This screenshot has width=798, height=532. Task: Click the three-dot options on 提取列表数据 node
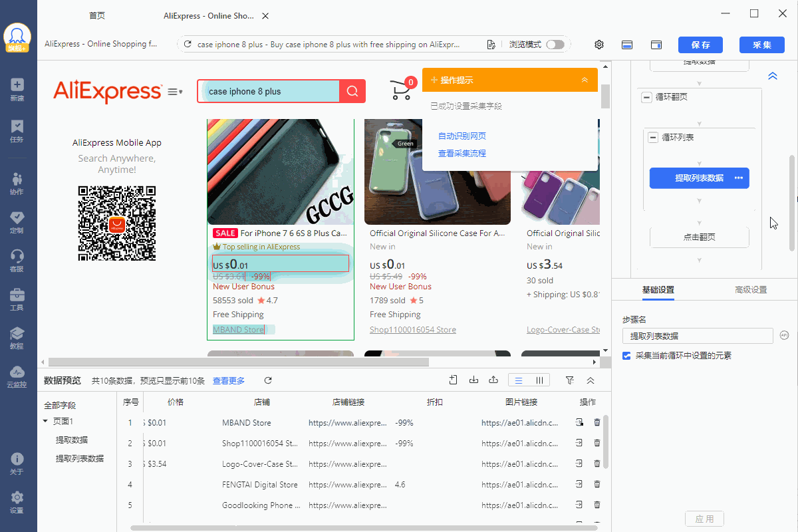(x=738, y=178)
